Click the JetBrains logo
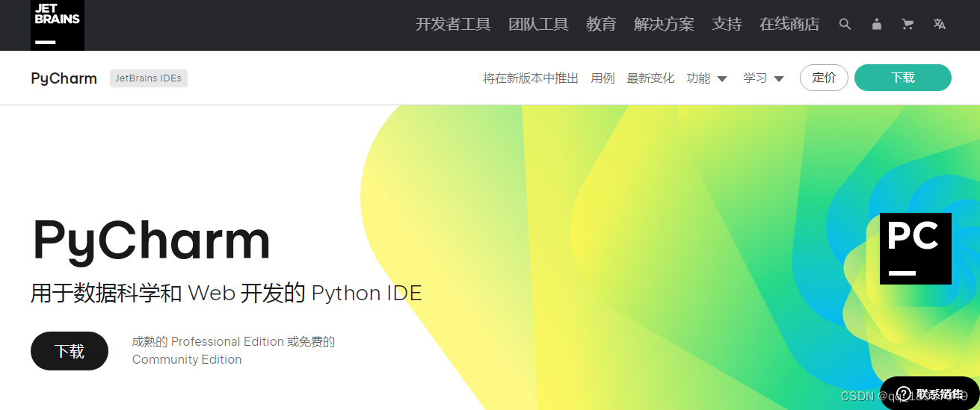Viewport: 980px width, 410px height. pyautogui.click(x=58, y=25)
